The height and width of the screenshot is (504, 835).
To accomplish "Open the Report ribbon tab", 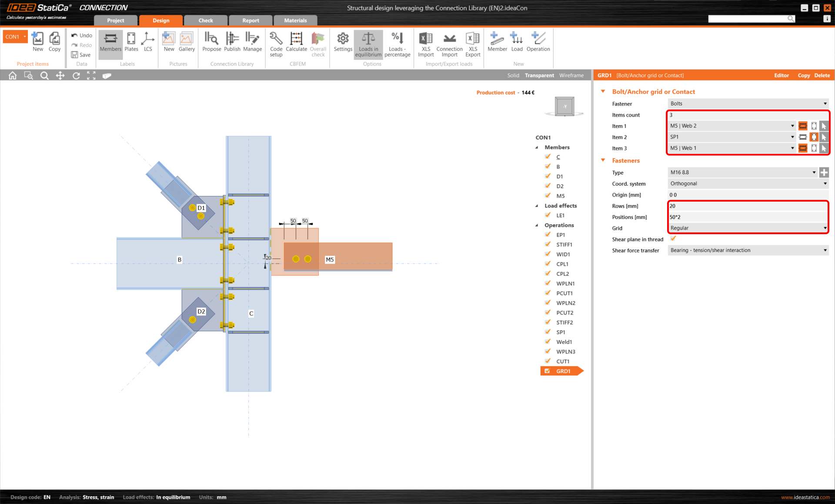I will 250,20.
